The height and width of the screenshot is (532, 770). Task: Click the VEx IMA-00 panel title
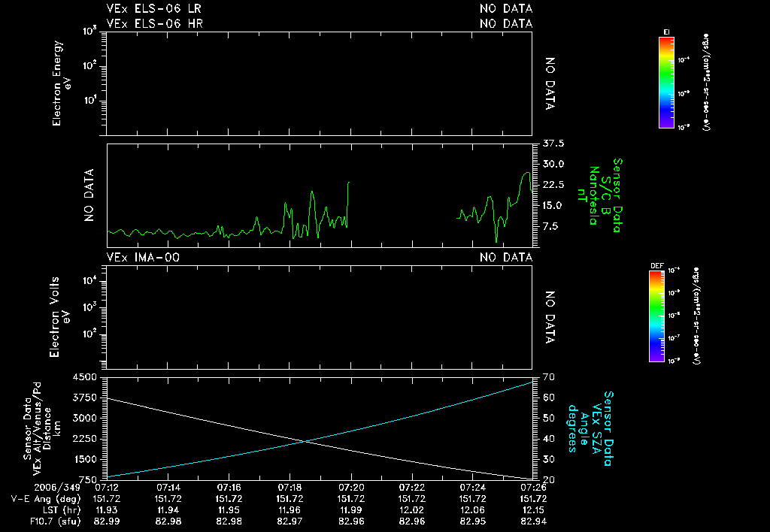pyautogui.click(x=143, y=258)
